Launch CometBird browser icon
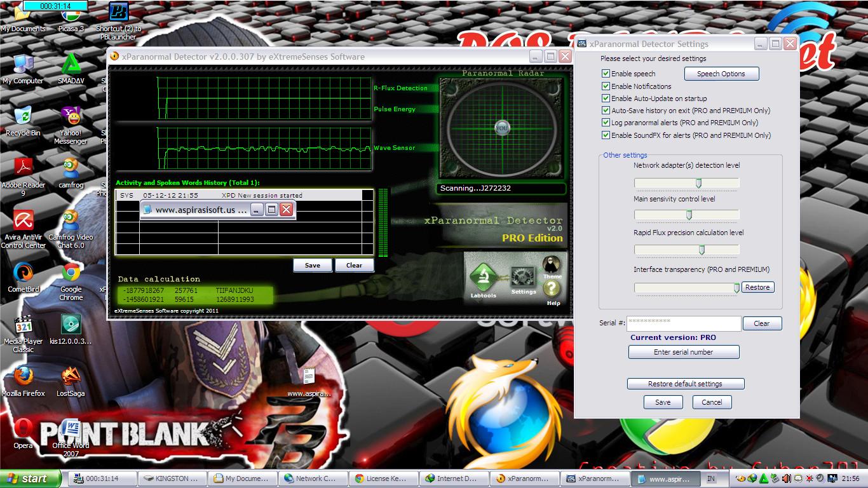Viewport: 868px width, 488px height. click(24, 277)
